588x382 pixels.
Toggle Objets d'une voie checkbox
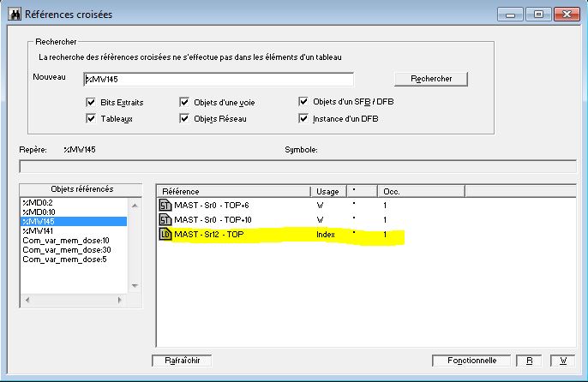(x=184, y=102)
